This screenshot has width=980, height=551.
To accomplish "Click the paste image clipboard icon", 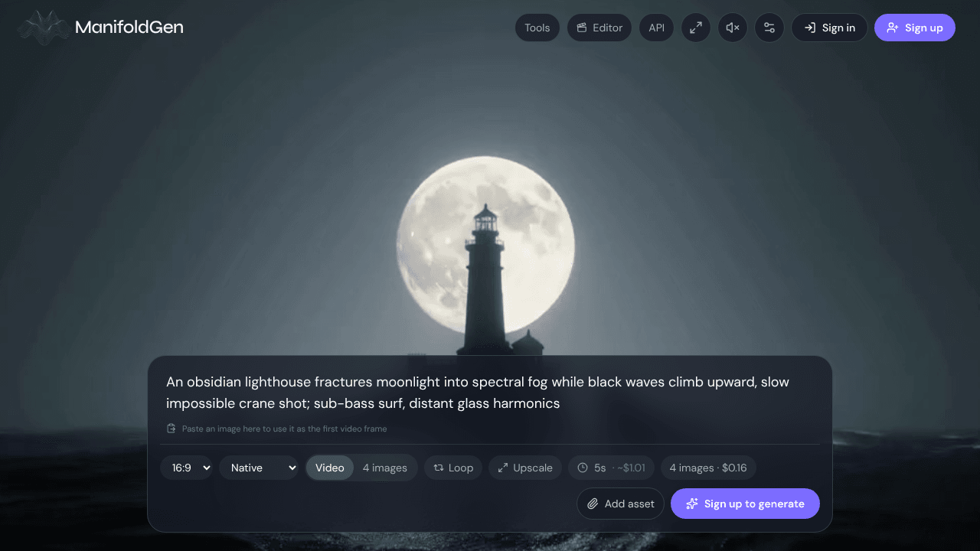I will coord(171,429).
